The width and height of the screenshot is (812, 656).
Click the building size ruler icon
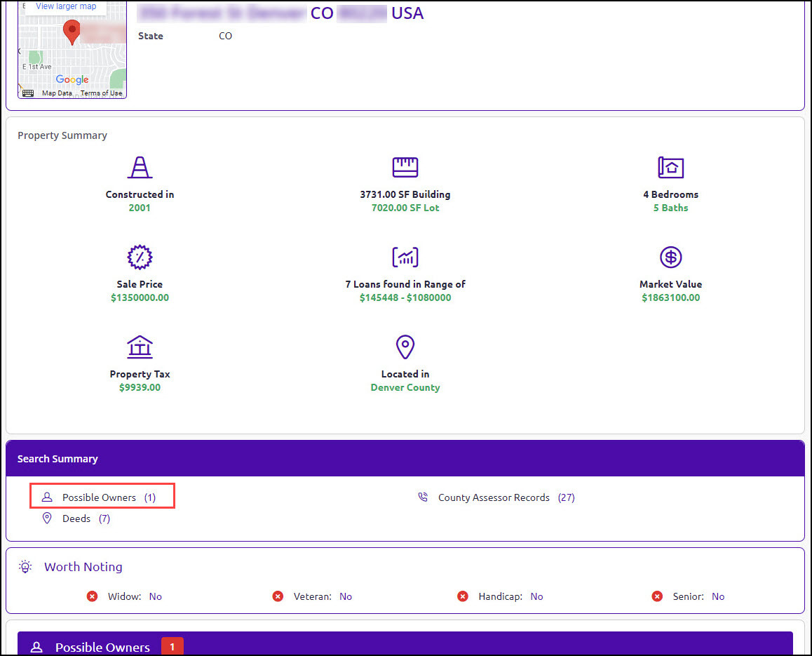pyautogui.click(x=405, y=168)
